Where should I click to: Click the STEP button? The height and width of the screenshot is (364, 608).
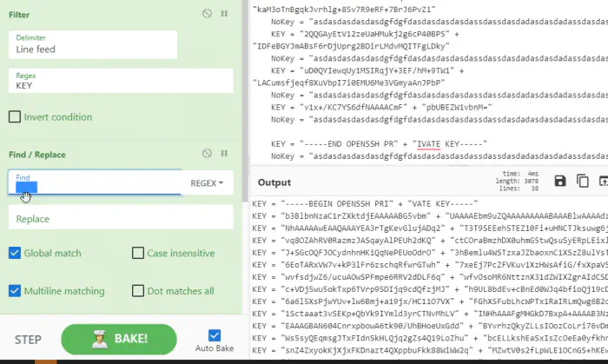click(30, 339)
